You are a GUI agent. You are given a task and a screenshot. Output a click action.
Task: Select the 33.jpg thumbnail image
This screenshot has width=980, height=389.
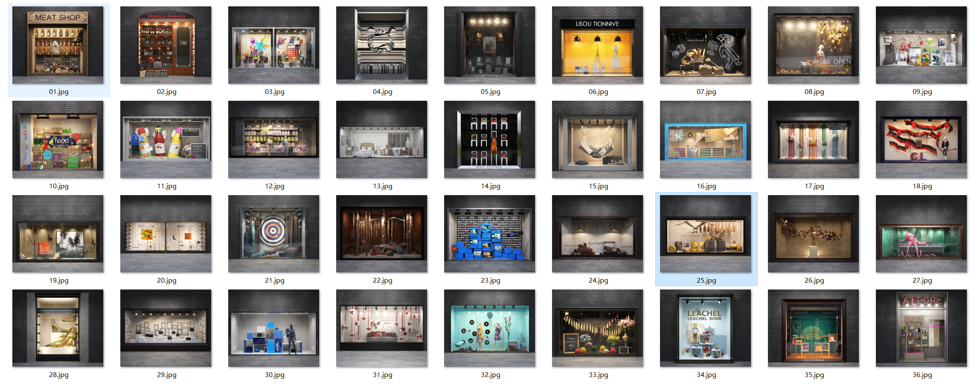[x=598, y=328]
